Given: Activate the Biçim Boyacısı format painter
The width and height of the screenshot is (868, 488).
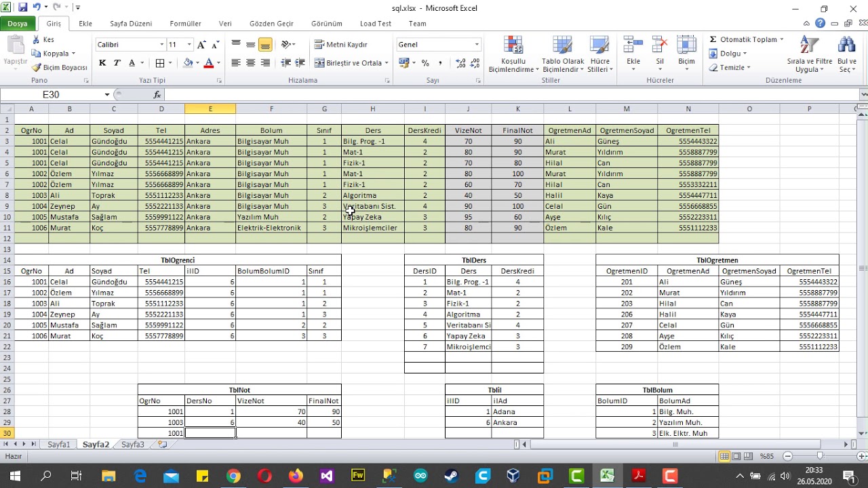Looking at the screenshot, I should coord(60,68).
